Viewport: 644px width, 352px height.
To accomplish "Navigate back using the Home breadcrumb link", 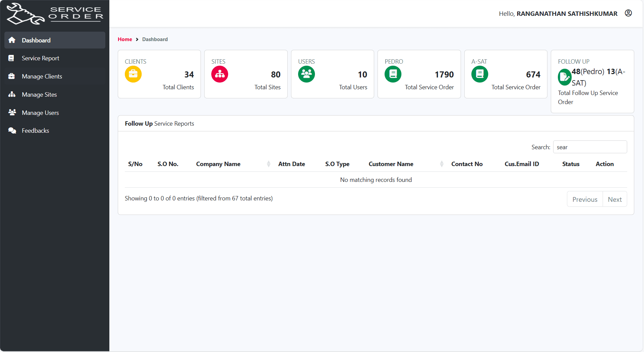I will (125, 39).
